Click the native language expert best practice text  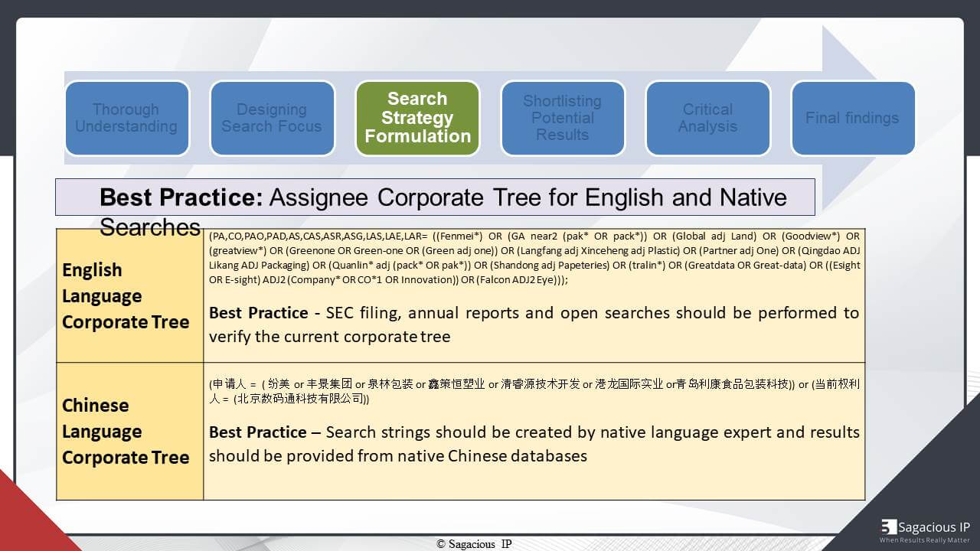(534, 444)
